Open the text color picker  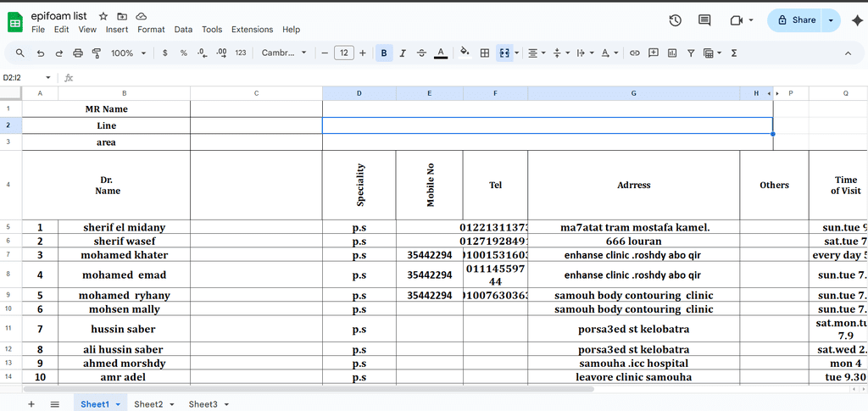click(441, 53)
